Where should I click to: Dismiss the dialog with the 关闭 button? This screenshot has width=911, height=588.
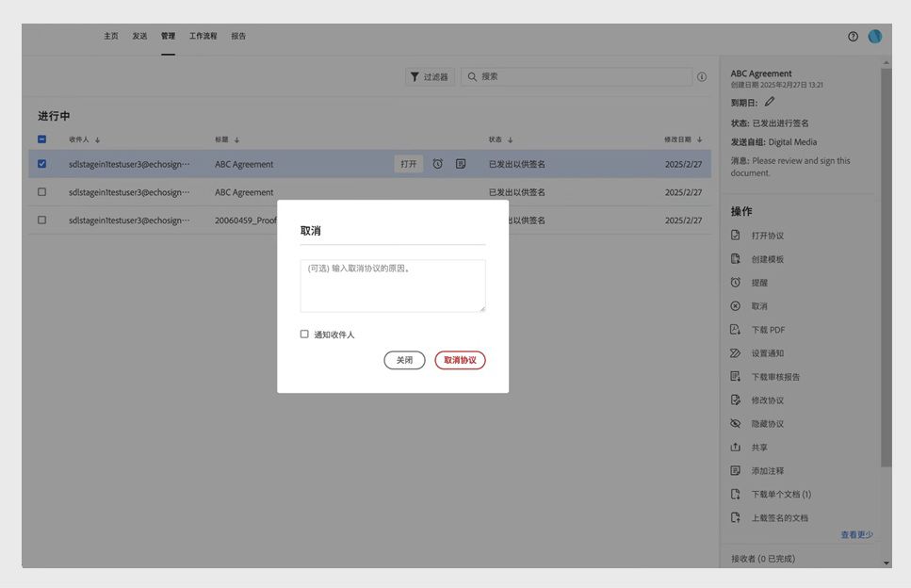pyautogui.click(x=404, y=359)
